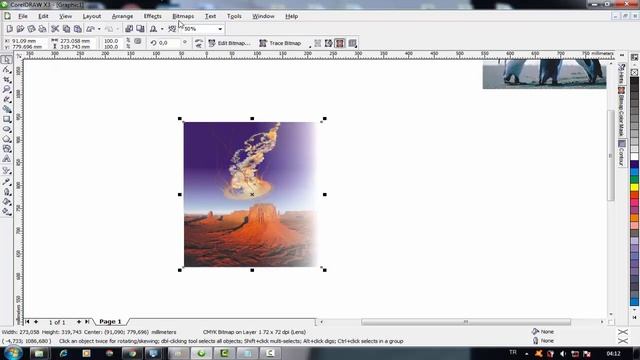Open the Interactive Blend tool
The width and height of the screenshot is (640, 360).
[7, 171]
